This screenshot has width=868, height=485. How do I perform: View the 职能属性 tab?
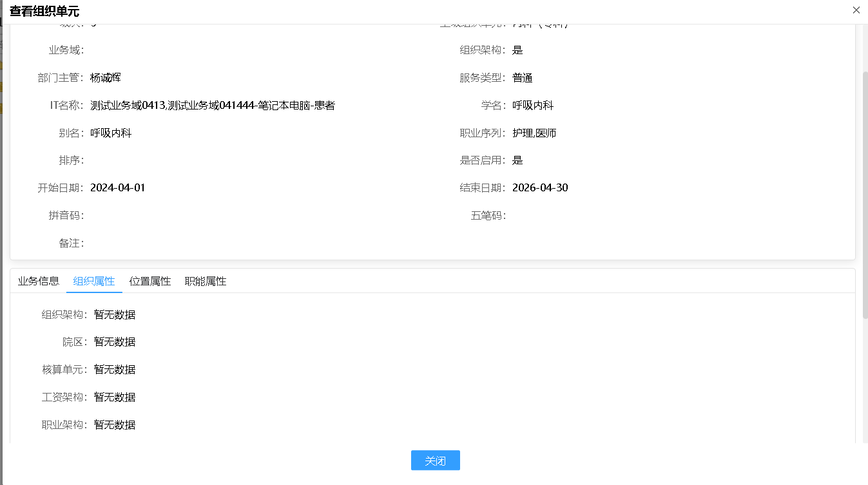tap(205, 281)
